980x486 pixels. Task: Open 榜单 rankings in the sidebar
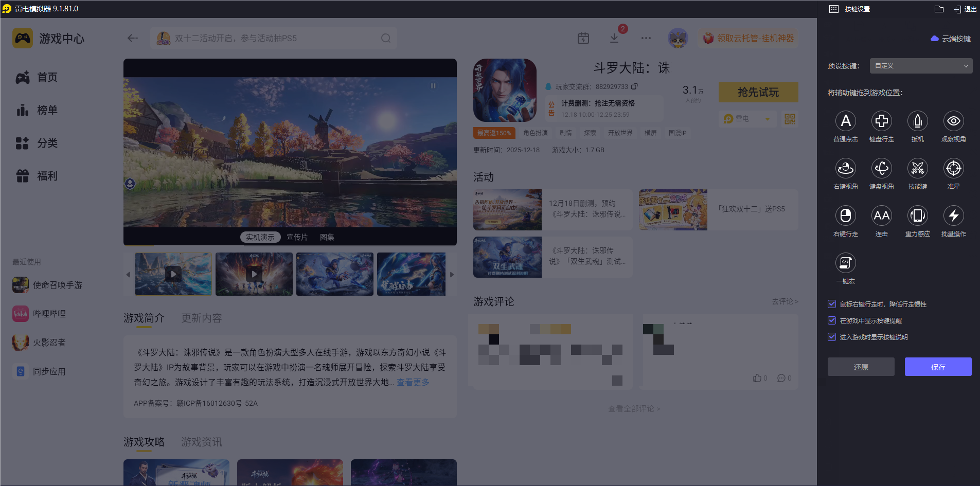click(37, 110)
